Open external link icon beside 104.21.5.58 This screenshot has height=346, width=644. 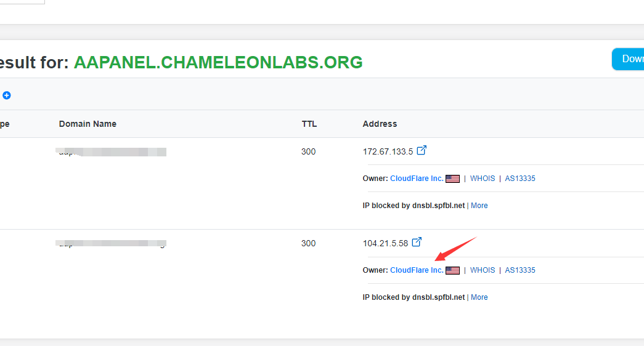[417, 242]
